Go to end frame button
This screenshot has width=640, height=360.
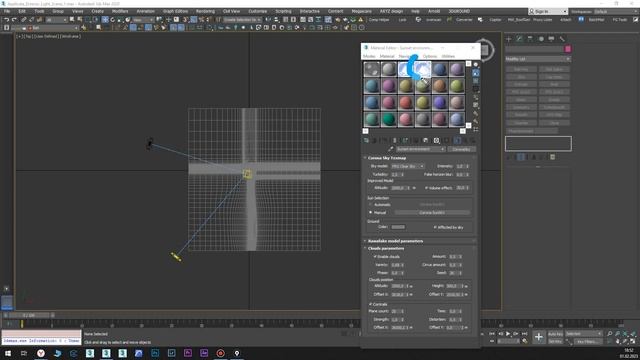point(524,334)
